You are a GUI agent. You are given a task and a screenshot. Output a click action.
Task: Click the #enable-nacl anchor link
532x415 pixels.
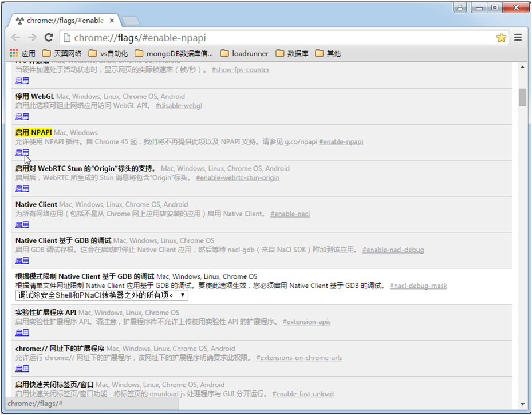click(290, 214)
